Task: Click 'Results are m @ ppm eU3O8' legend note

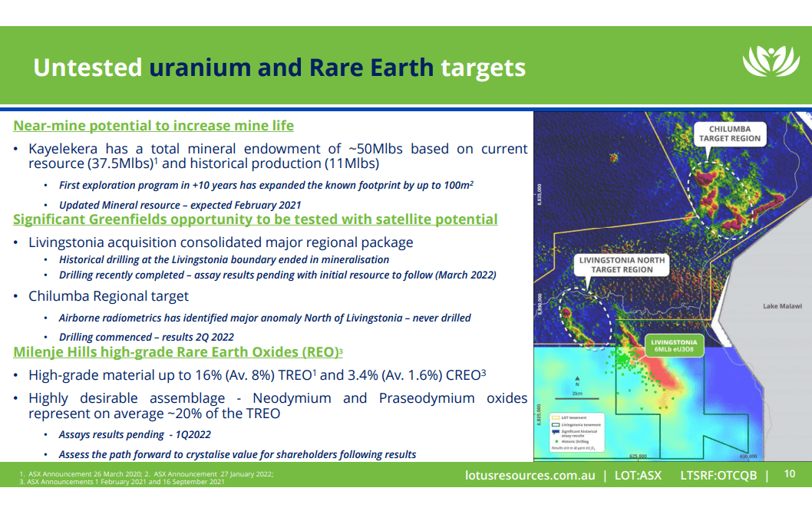Action: point(573,448)
